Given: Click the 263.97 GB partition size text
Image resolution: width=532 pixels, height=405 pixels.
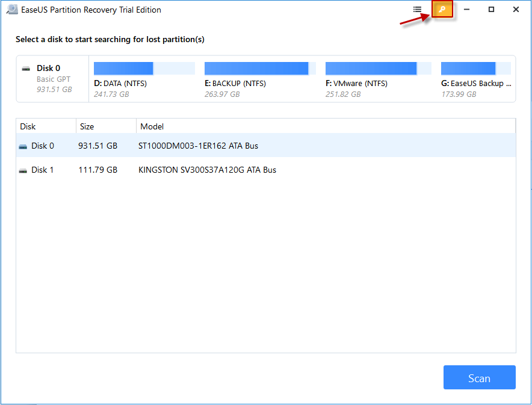Looking at the screenshot, I should point(222,94).
